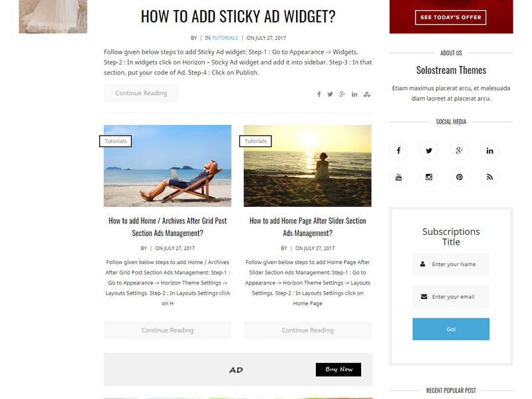The height and width of the screenshot is (399, 532).
Task: Open the beach chair post thumbnail
Action: [x=168, y=166]
